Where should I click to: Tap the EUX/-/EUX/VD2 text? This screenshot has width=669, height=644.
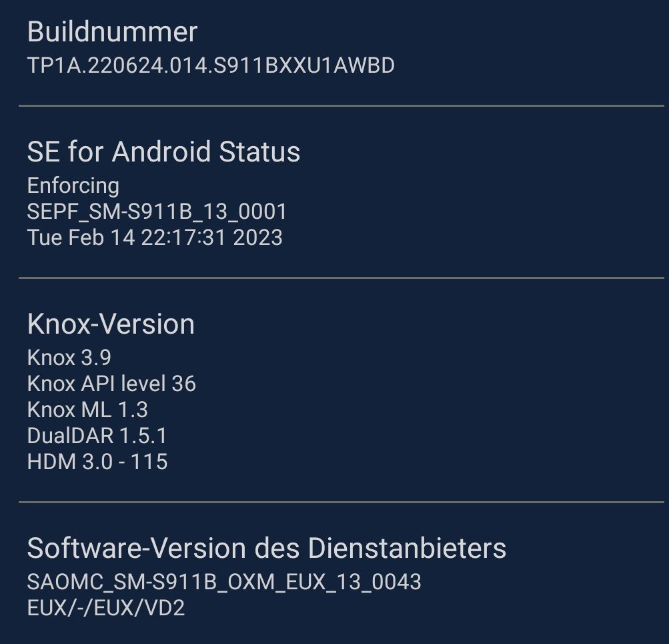point(106,608)
